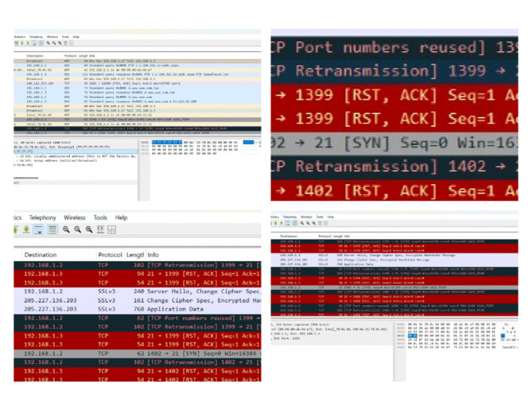Click Go to first packet icon in ARP/DNS window
The width and height of the screenshot is (532, 411).
pyautogui.click(x=22, y=43)
